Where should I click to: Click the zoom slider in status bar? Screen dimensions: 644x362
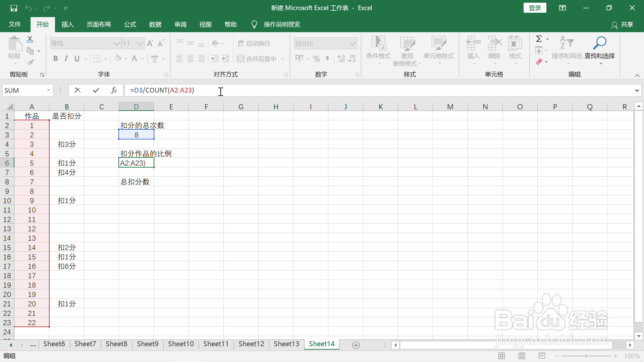click(x=586, y=356)
